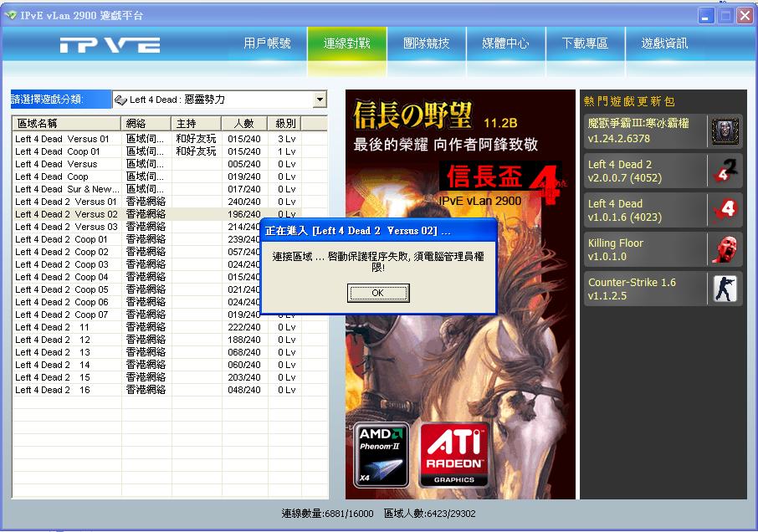Go to the 媒體中心 tab

tap(505, 44)
